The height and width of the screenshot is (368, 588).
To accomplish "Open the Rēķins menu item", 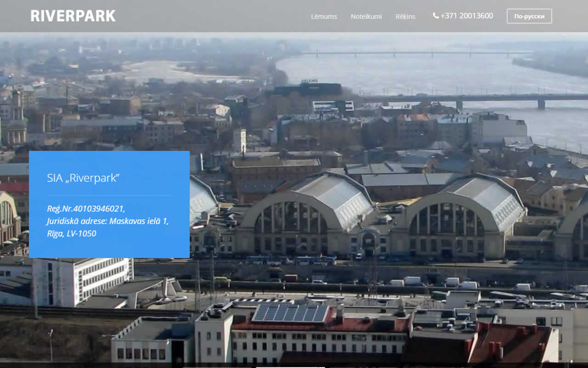I will 405,17.
